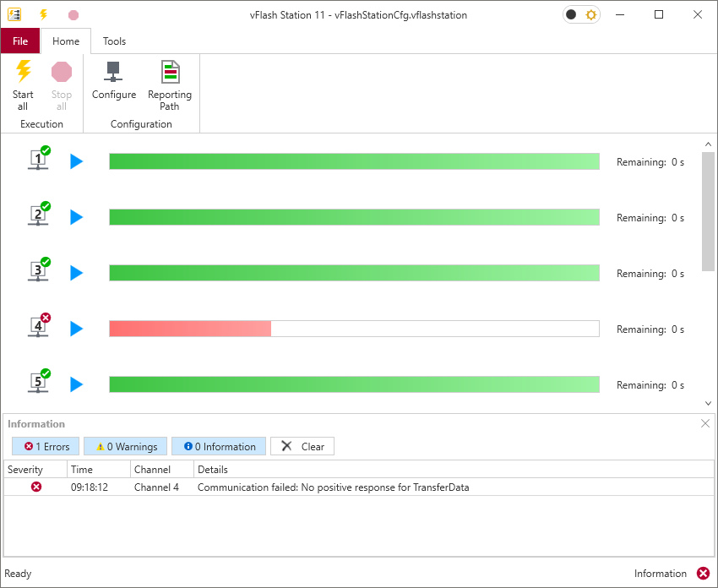Minimize the vFlash Station window
The height and width of the screenshot is (588, 718).
pos(620,14)
